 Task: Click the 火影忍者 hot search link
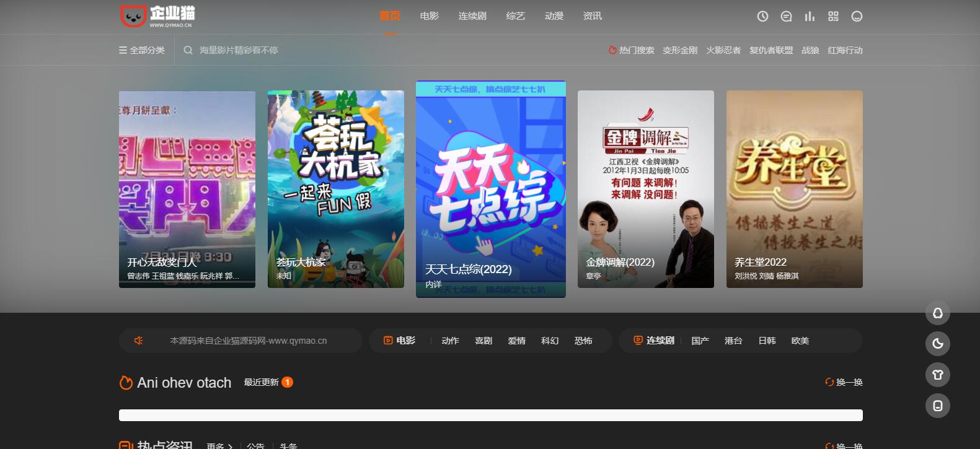tap(723, 50)
